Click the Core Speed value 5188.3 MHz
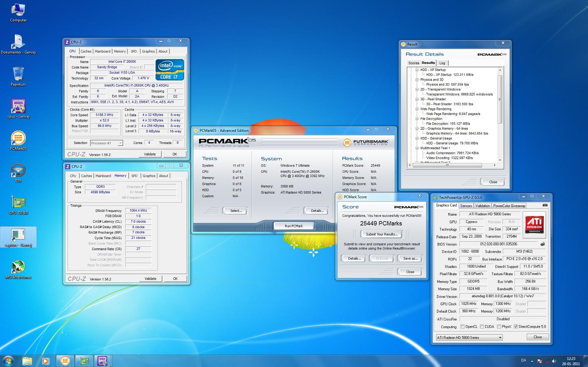588x367 pixels. coord(105,115)
